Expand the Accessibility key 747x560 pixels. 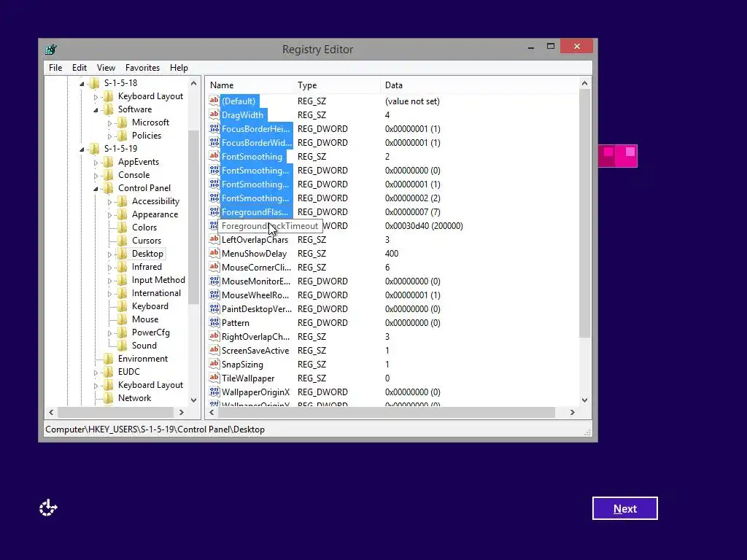pyautogui.click(x=109, y=202)
